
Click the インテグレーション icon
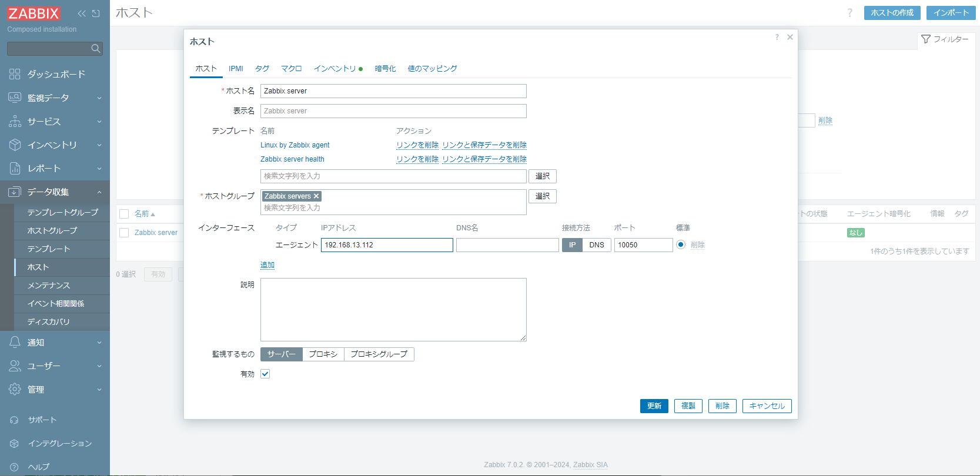coord(15,444)
